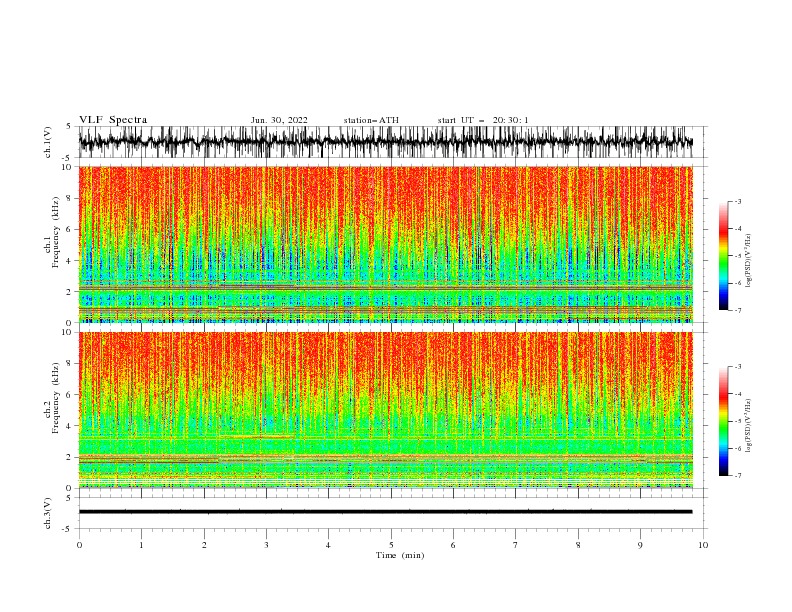Click the "ch.1(V)" waveform axis label
Viewport: 792px width, 612px height.
pyautogui.click(x=48, y=142)
